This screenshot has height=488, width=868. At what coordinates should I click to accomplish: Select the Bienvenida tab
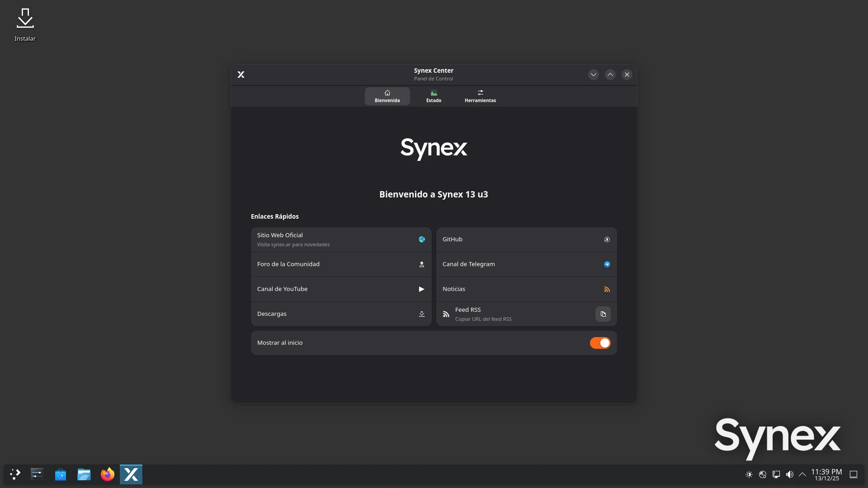(387, 96)
